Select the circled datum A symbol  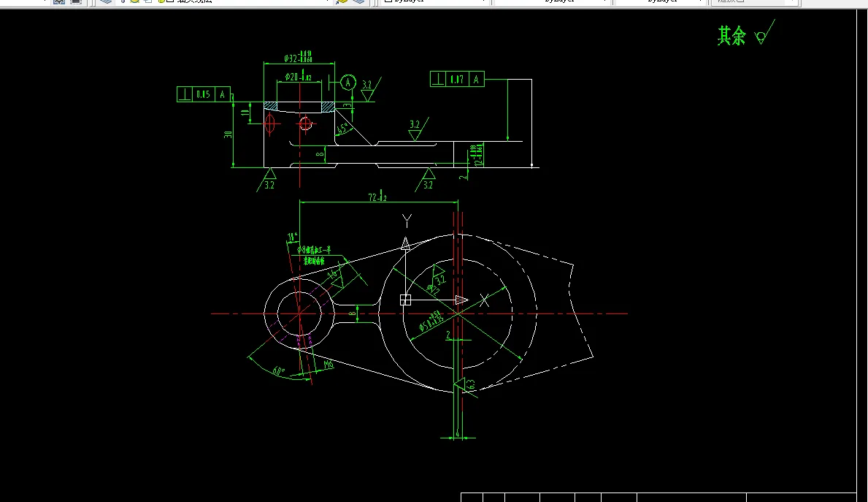347,83
